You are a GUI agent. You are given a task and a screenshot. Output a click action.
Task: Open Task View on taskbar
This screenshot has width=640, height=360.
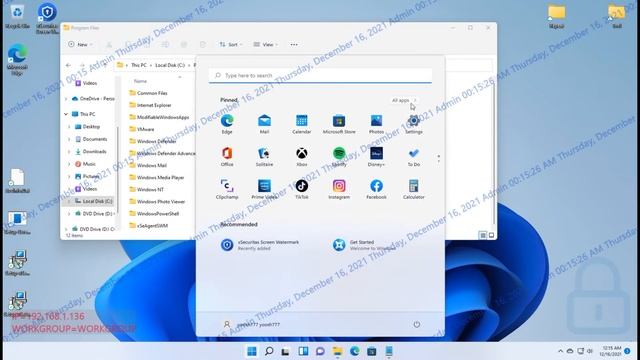(x=286, y=351)
